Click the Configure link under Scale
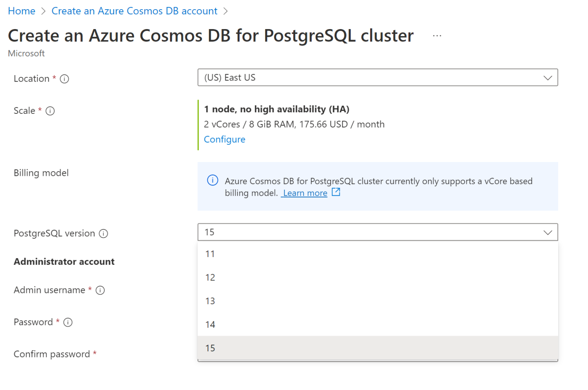Image resolution: width=588 pixels, height=390 pixels. tap(224, 139)
